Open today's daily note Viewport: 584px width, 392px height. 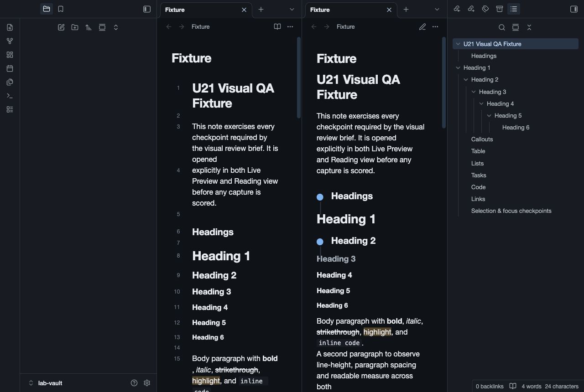coord(10,68)
